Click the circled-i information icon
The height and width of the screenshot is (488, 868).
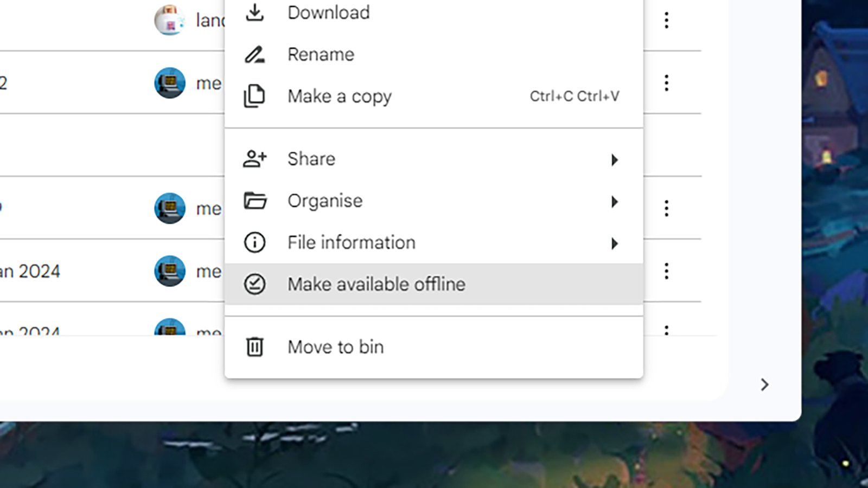click(x=254, y=242)
